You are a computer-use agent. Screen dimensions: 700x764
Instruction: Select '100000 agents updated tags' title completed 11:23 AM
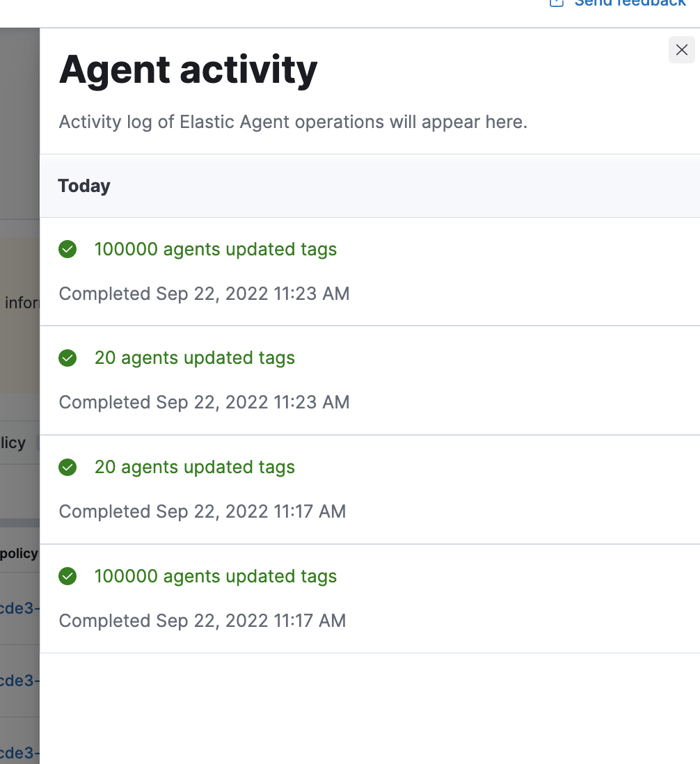click(215, 249)
